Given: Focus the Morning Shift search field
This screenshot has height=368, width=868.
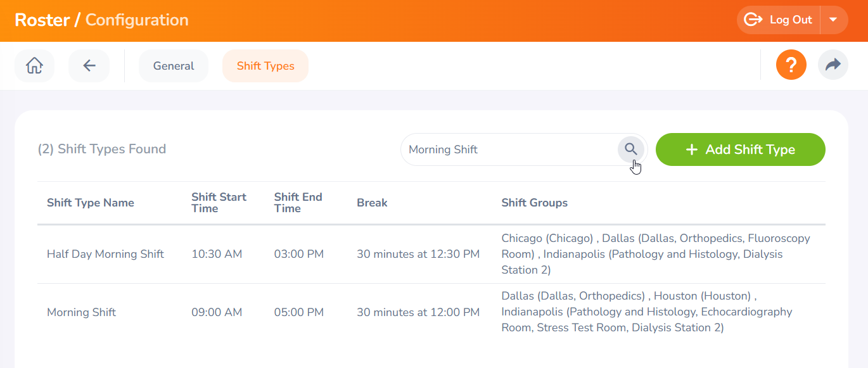Looking at the screenshot, I should 507,149.
